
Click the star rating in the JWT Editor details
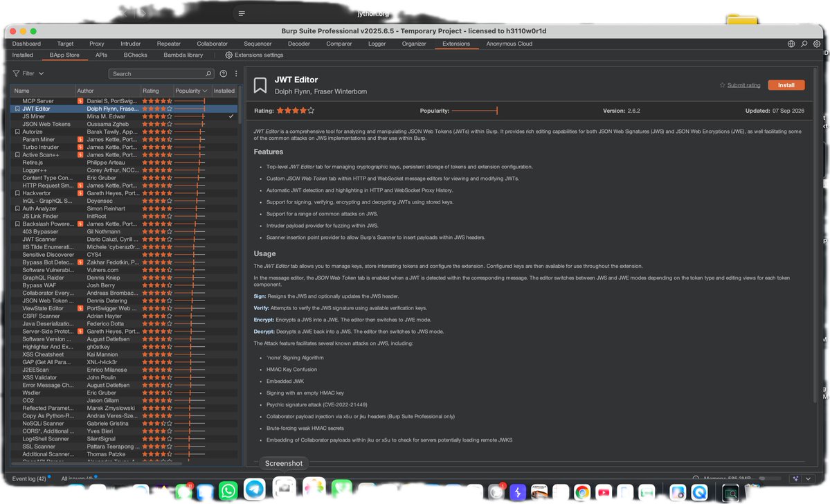(296, 111)
